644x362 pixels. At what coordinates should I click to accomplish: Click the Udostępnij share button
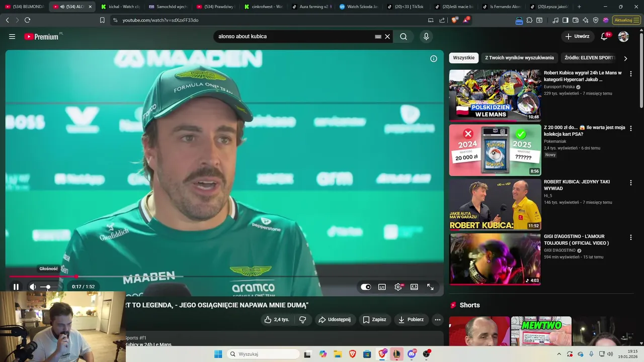(336, 320)
